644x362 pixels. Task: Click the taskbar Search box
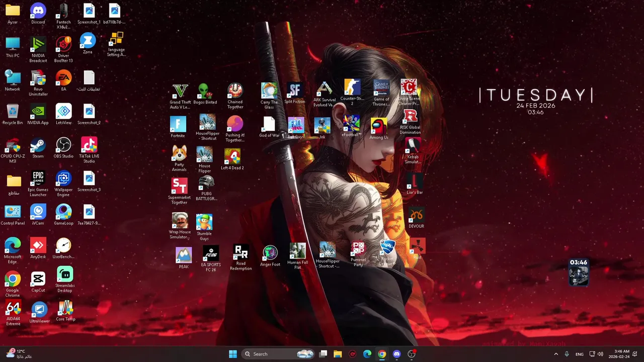tap(278, 354)
